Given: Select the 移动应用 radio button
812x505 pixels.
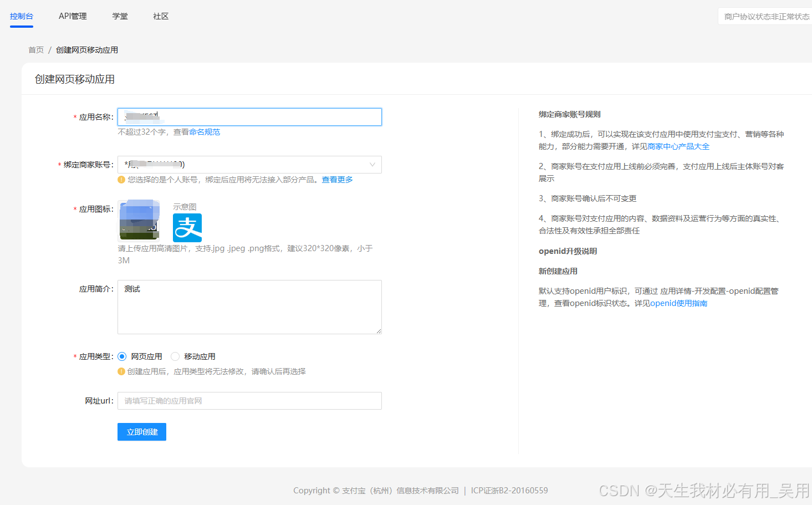Looking at the screenshot, I should tap(175, 356).
